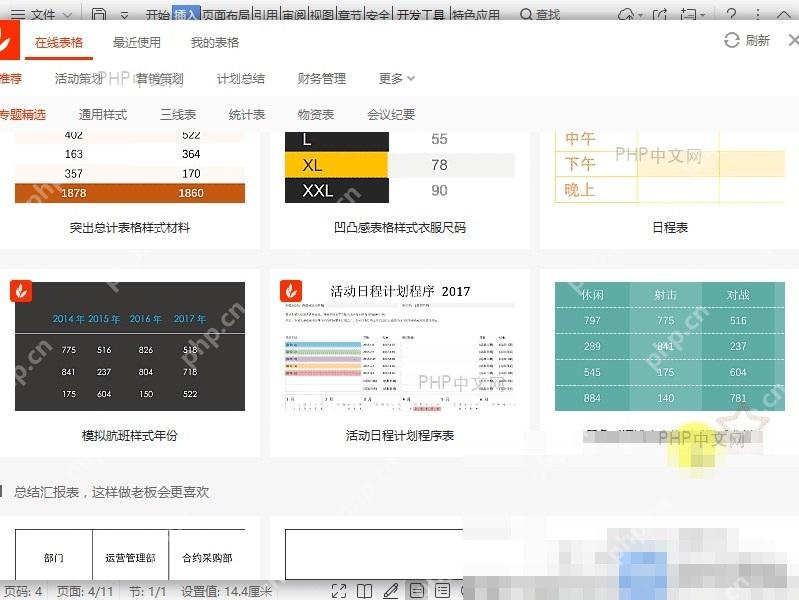Screen dimensions: 799x600
Task: Select the 统计表 filter
Action: (x=247, y=114)
